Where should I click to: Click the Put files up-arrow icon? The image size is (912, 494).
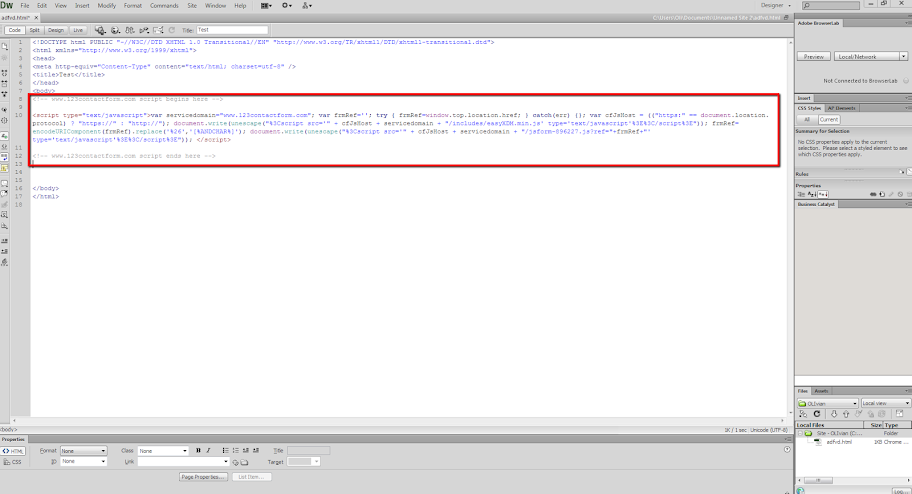pyautogui.click(x=846, y=414)
